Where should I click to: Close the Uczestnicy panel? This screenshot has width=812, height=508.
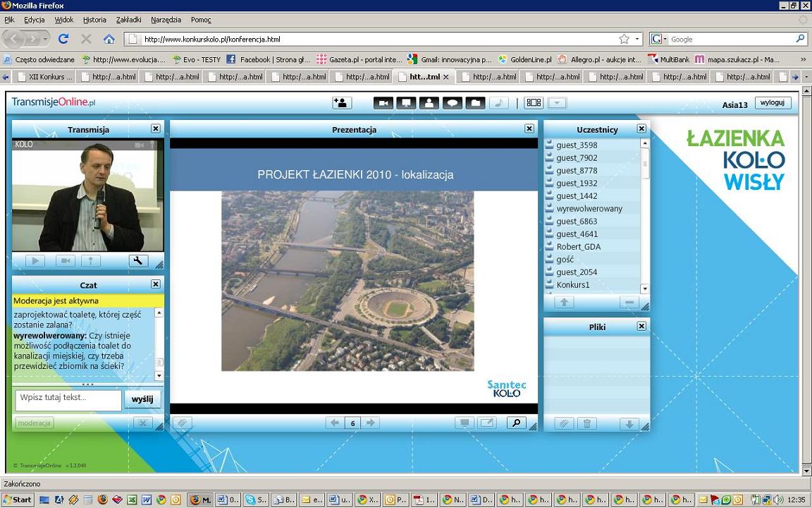tap(641, 128)
